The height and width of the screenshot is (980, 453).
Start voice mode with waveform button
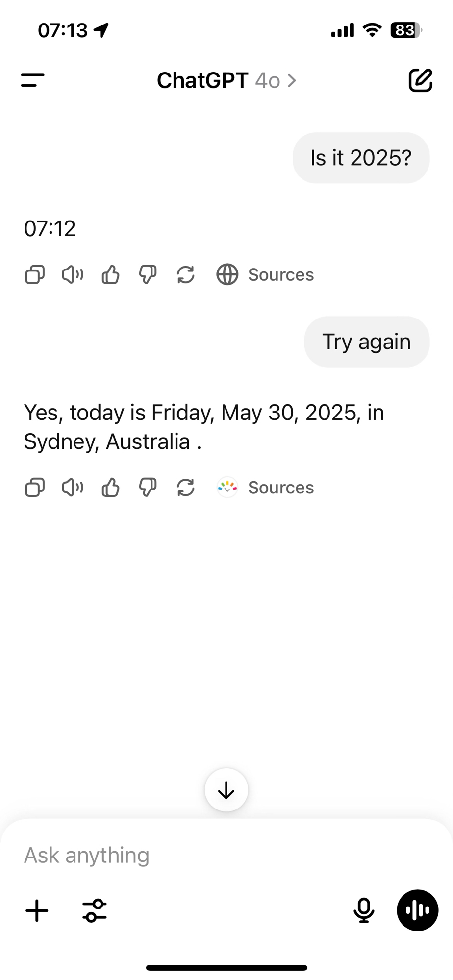pyautogui.click(x=417, y=910)
